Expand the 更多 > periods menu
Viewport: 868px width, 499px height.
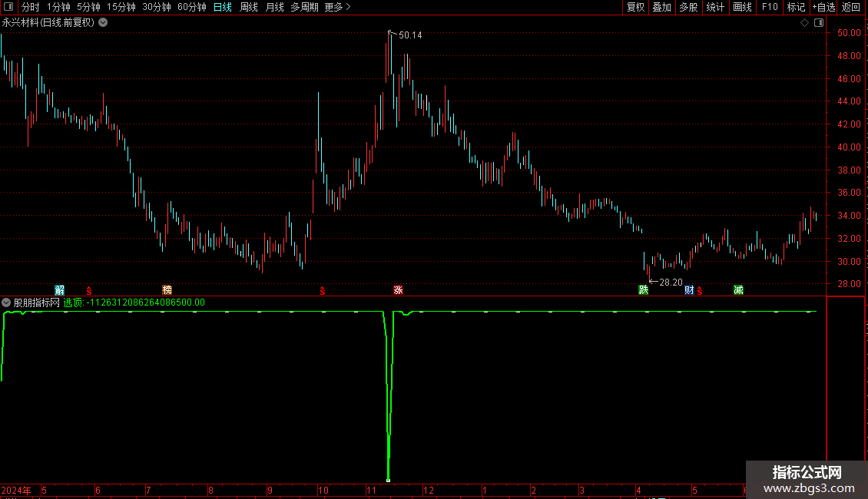(338, 7)
